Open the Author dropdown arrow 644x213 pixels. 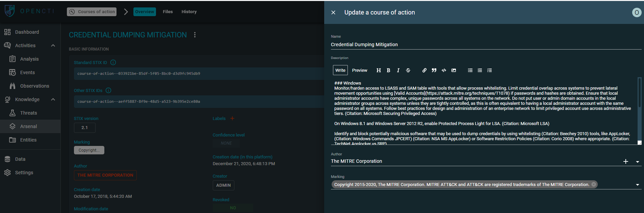click(x=638, y=162)
